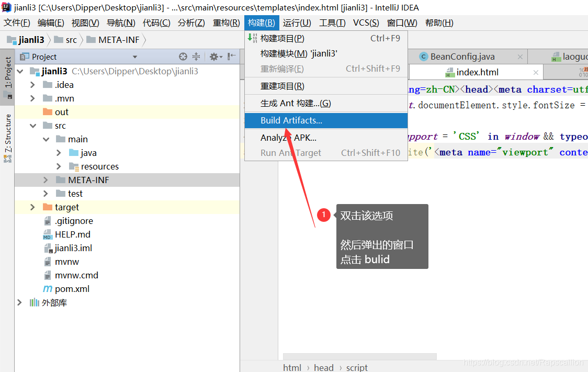Choose 构建项目(P) from the build menu

326,38
